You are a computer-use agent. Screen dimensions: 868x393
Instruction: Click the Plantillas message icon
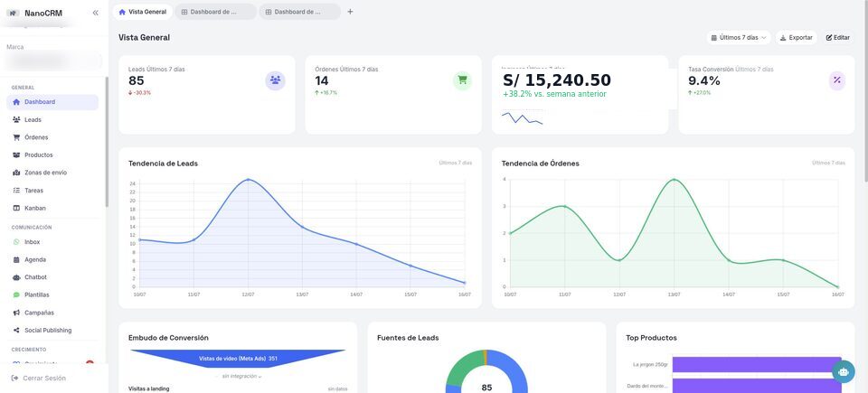16,295
